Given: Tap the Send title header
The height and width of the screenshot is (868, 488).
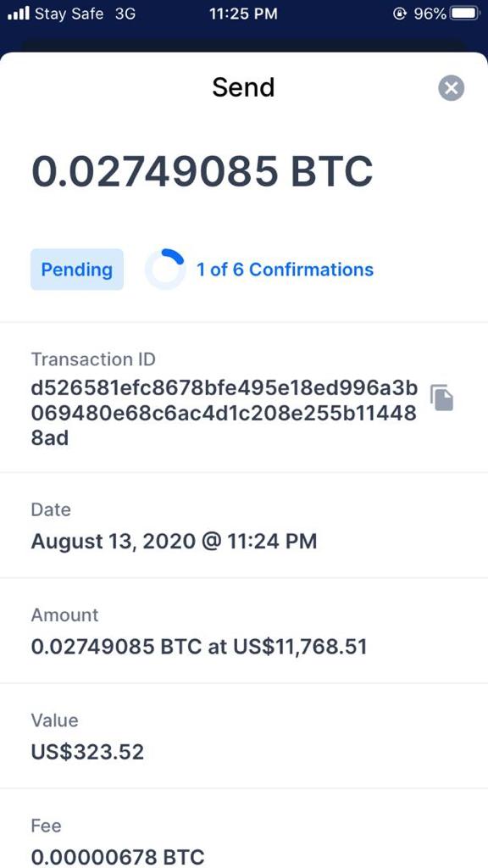Looking at the screenshot, I should pos(243,87).
